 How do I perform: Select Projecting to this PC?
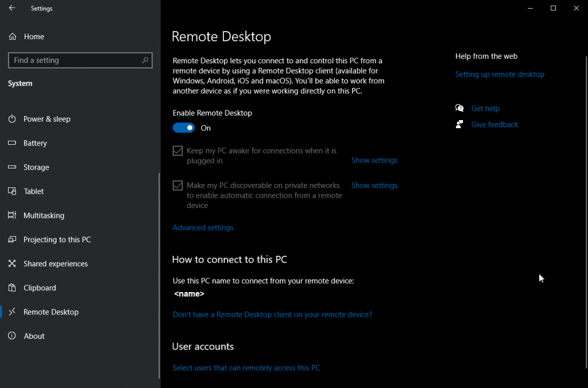point(57,240)
